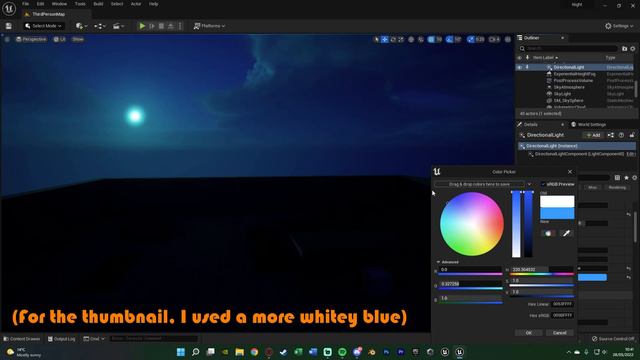Select the scale gizmo tool
Viewport: 640px width, 360px height.
coord(401,39)
